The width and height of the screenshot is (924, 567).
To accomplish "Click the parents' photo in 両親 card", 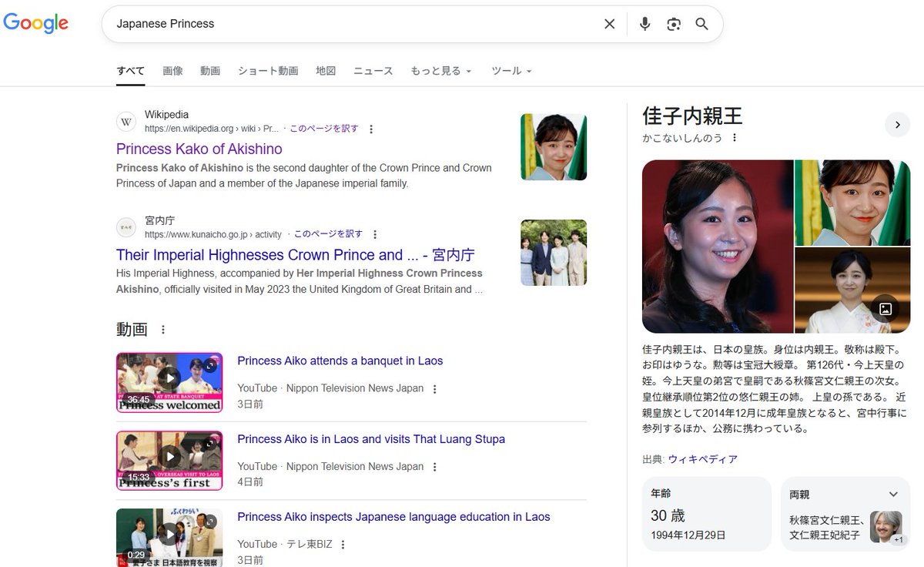I will tap(885, 527).
